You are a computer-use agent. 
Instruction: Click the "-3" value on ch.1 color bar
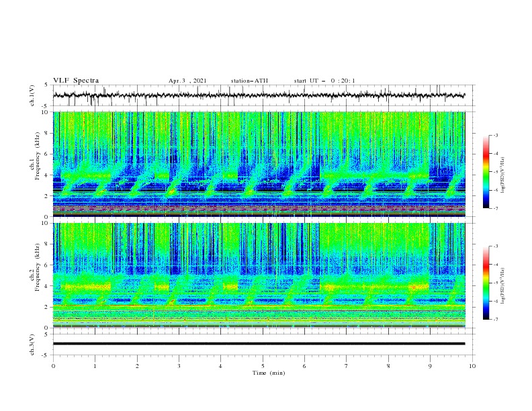click(495, 135)
